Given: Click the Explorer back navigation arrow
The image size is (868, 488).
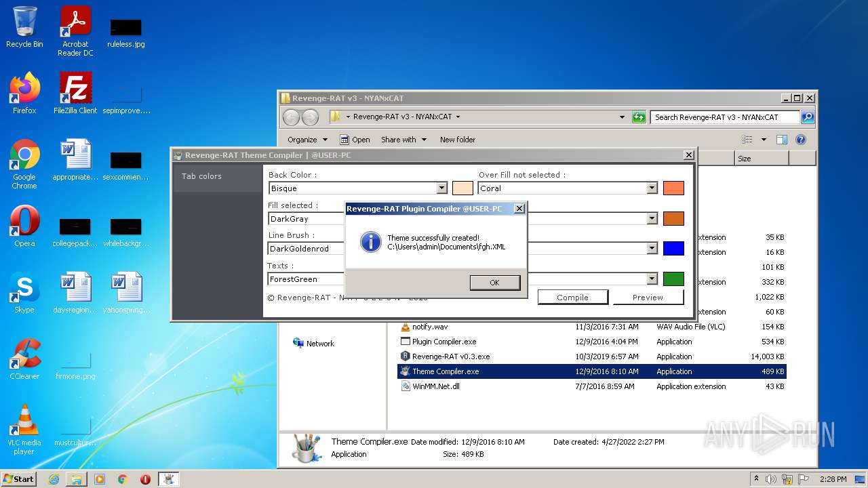Looking at the screenshot, I should [x=291, y=117].
